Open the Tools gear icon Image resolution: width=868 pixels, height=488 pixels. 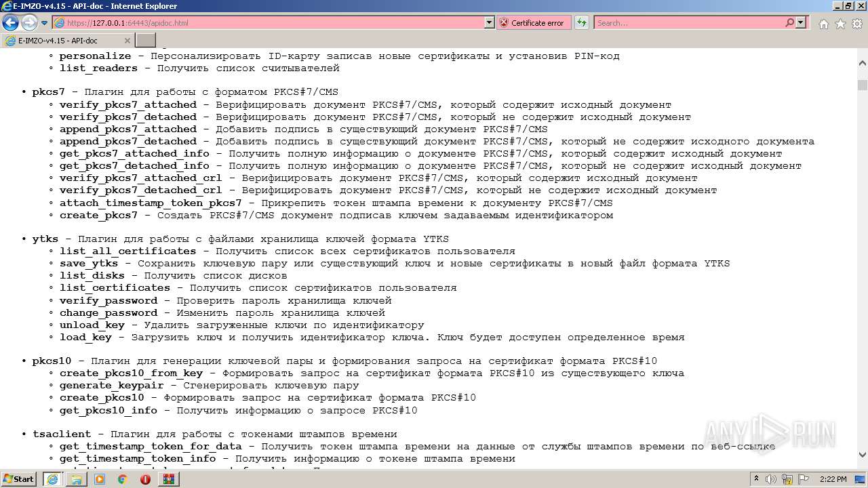click(x=857, y=24)
